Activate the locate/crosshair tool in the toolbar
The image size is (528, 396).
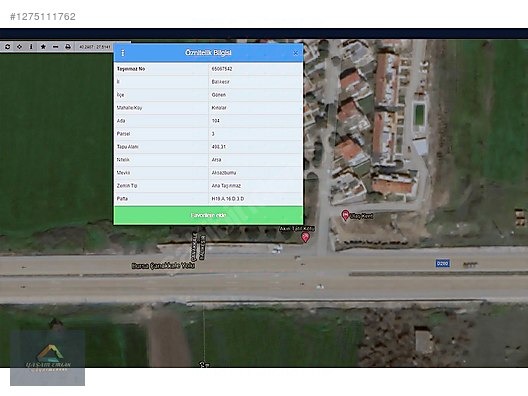pos(19,46)
